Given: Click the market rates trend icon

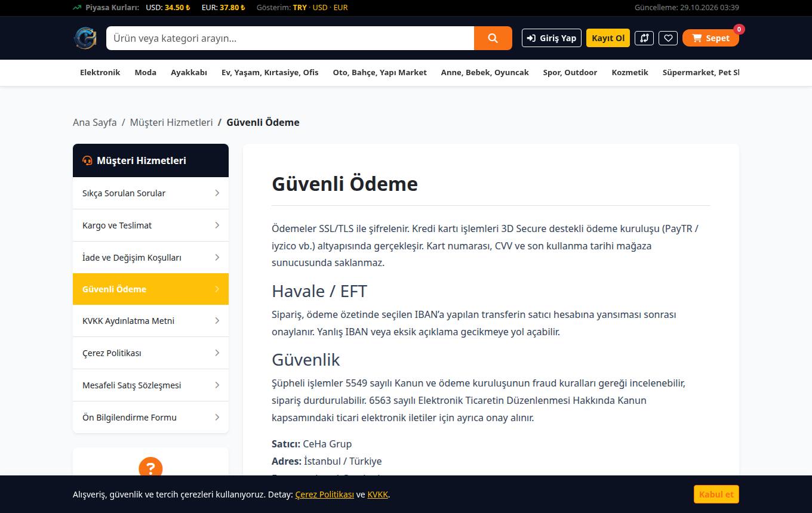Looking at the screenshot, I should pos(77,8).
